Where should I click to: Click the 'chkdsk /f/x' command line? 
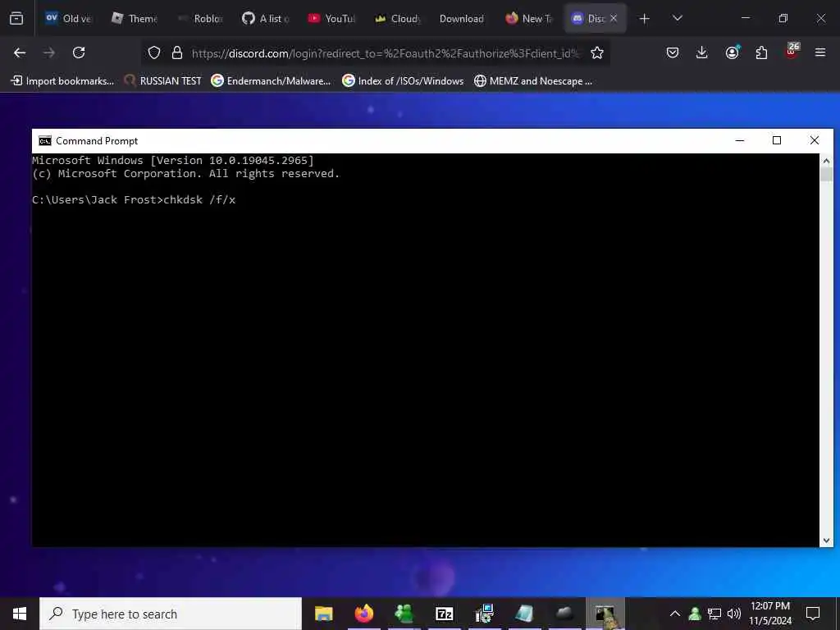(134, 200)
